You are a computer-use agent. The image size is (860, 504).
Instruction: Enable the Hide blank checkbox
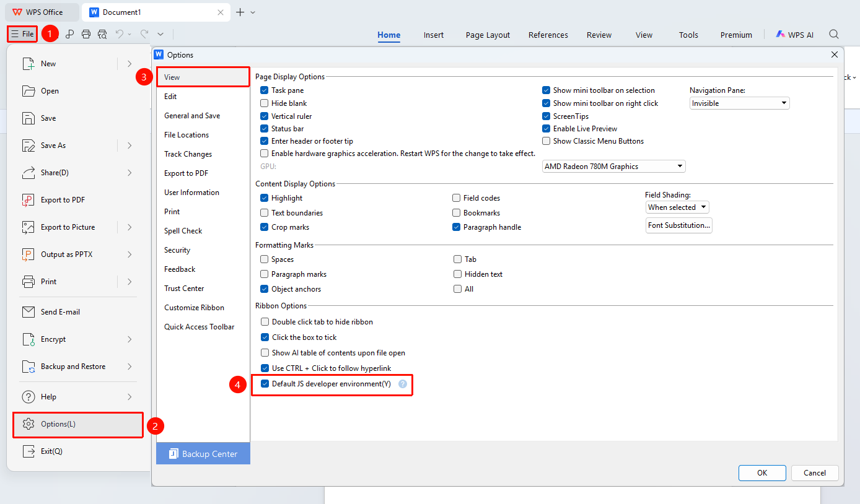pos(265,103)
